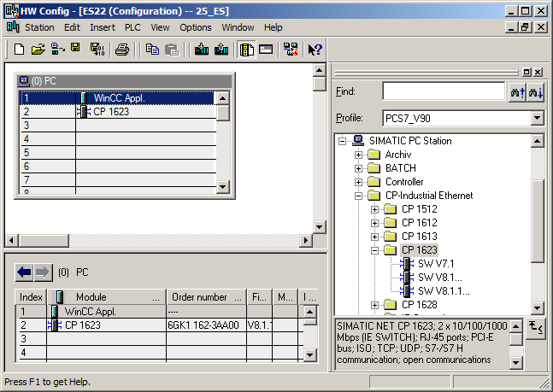The width and height of the screenshot is (553, 392).
Task: Click the Find upward search icon
Action: [x=517, y=92]
